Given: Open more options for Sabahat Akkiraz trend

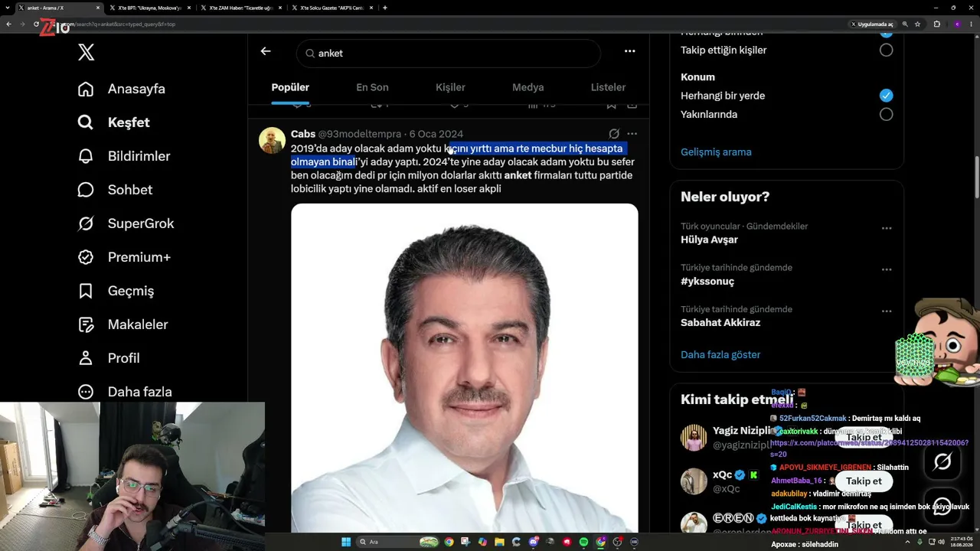Looking at the screenshot, I should click(886, 311).
